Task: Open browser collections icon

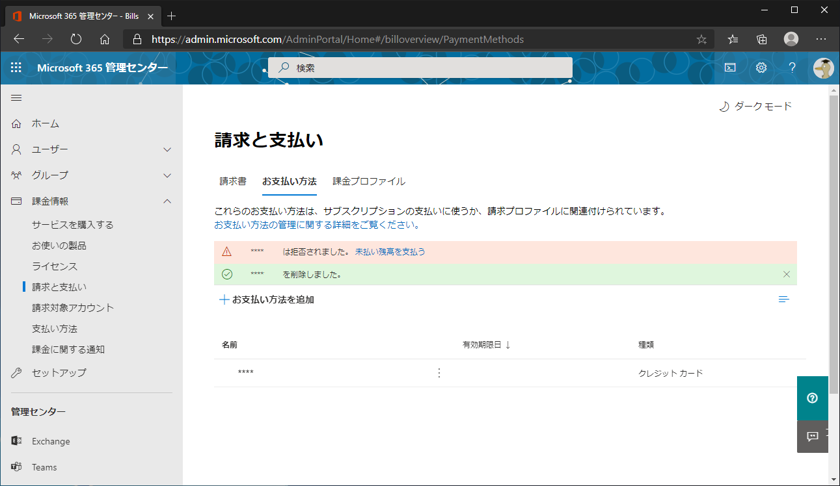Action: (x=761, y=39)
